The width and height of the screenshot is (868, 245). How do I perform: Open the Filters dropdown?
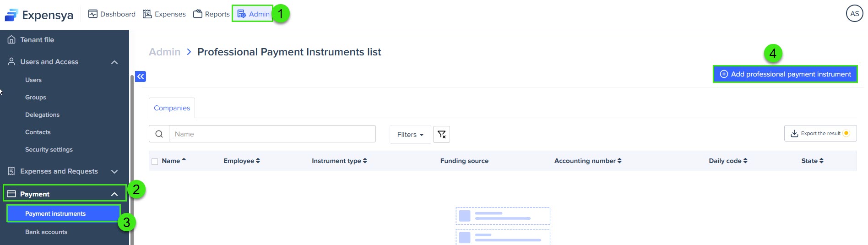[410, 135]
